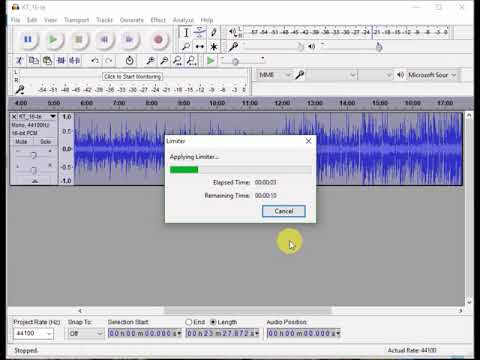Viewport: 480px width, 360px height.
Task: Click to Start Monitoring meter
Action: [132, 77]
